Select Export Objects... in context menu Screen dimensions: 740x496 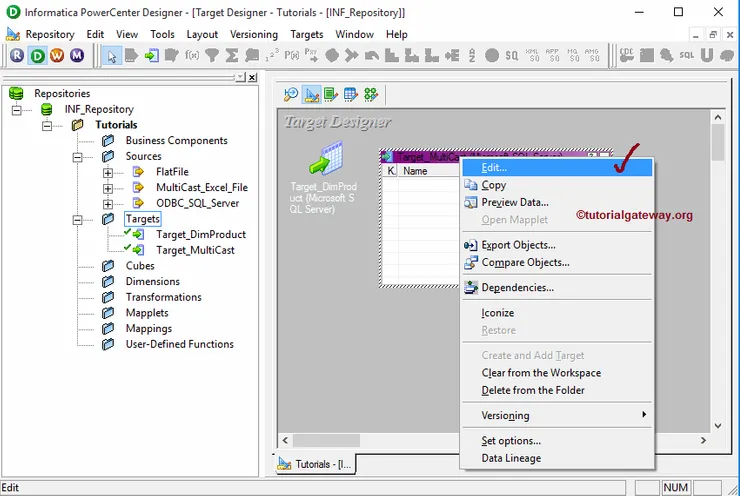click(x=557, y=245)
